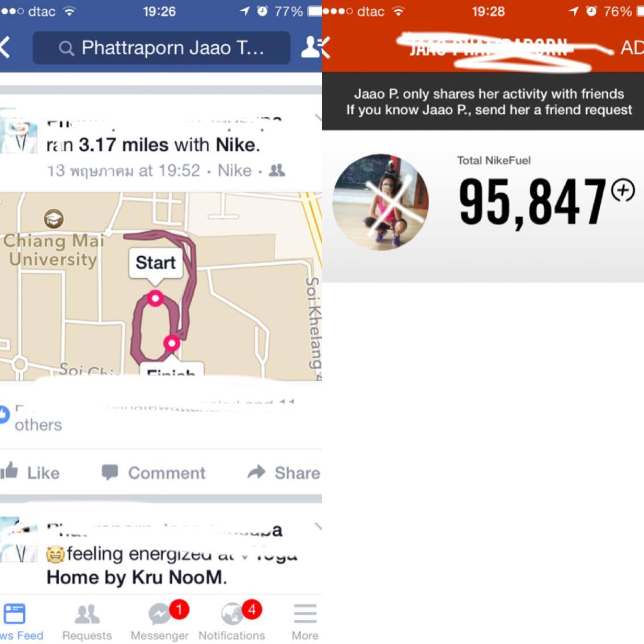Expand options chevron on yoga post
The image size is (644, 644).
[x=318, y=526]
